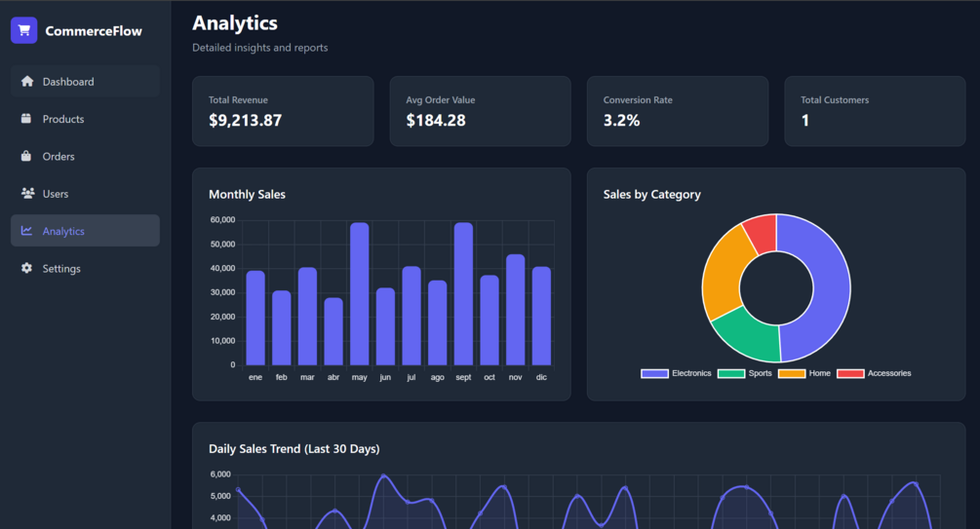Hide the Home category legend entry

(x=804, y=373)
